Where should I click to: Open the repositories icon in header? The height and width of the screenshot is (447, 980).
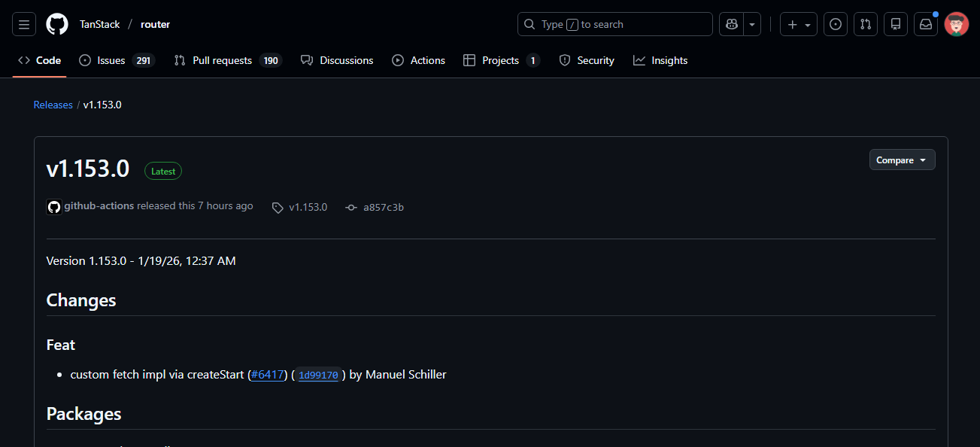point(896,24)
